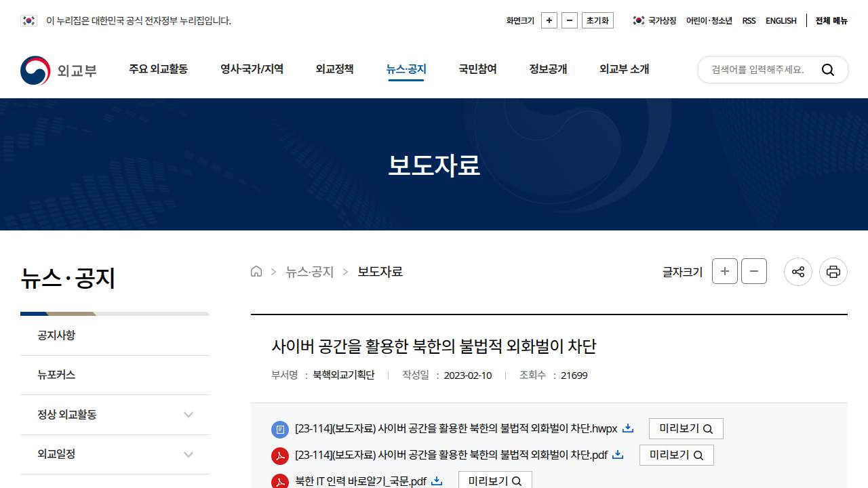Open 주요 외교활동 menu

159,69
